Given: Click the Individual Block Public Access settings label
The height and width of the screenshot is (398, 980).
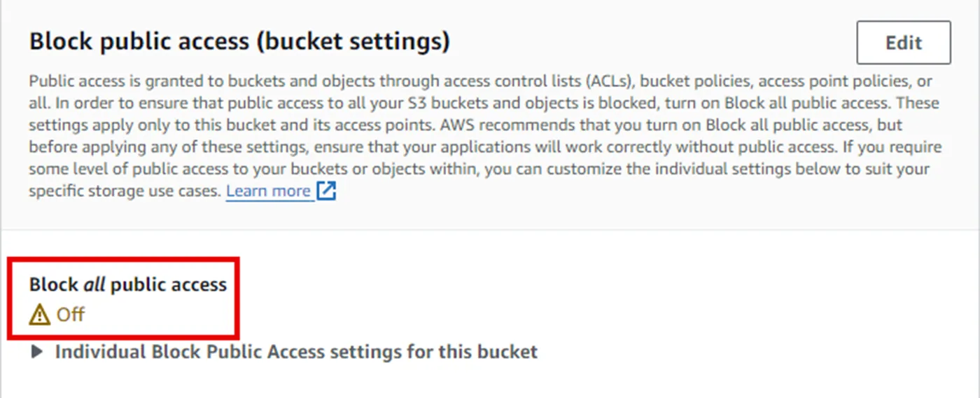Looking at the screenshot, I should (296, 351).
